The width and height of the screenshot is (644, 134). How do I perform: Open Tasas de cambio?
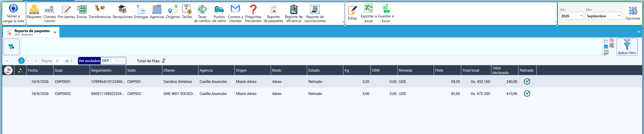[x=202, y=14]
